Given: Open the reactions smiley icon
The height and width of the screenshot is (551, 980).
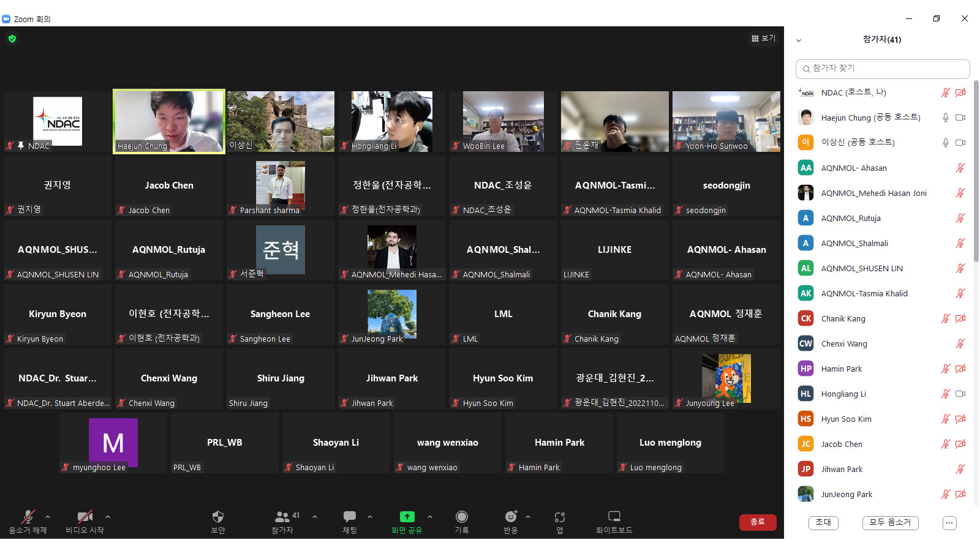Looking at the screenshot, I should [511, 517].
